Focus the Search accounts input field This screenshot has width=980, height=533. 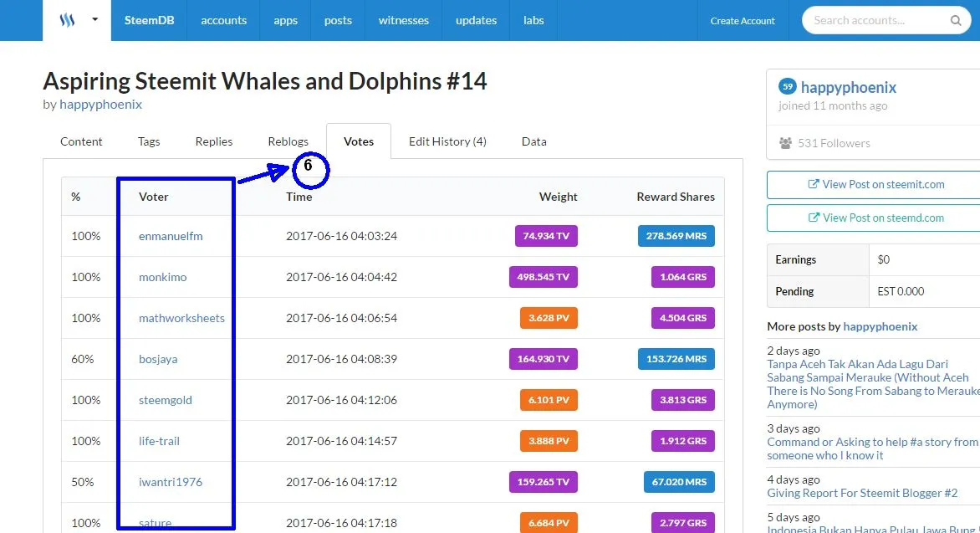[886, 21]
